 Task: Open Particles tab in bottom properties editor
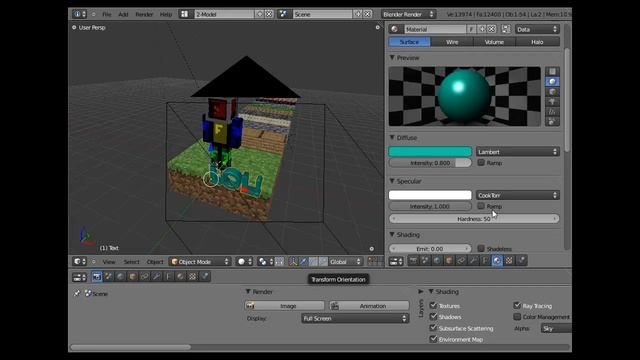pyautogui.click(x=205, y=277)
